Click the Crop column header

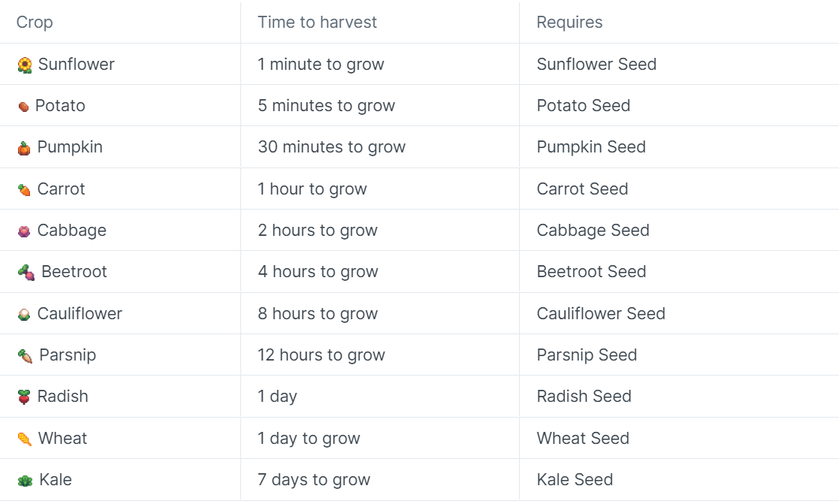pos(35,23)
